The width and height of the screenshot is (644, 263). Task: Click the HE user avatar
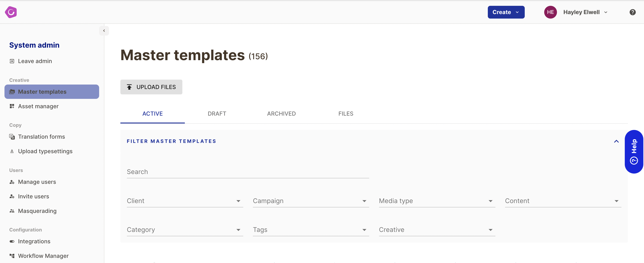[550, 12]
